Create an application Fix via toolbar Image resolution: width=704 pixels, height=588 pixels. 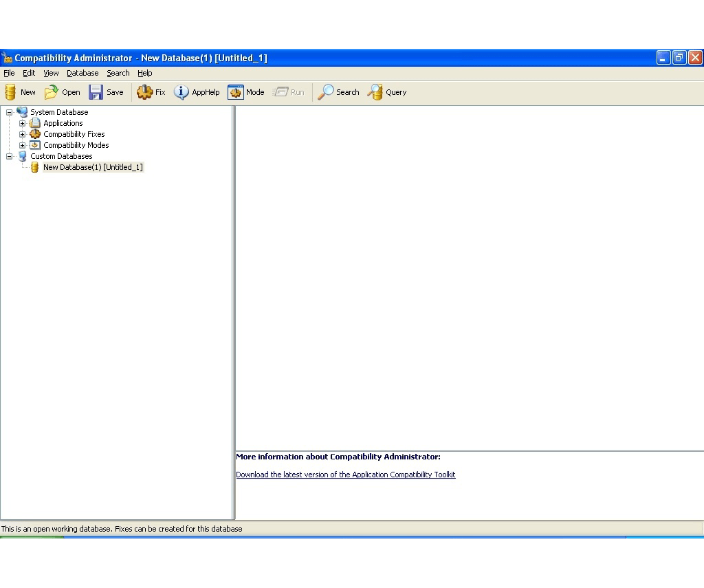151,92
